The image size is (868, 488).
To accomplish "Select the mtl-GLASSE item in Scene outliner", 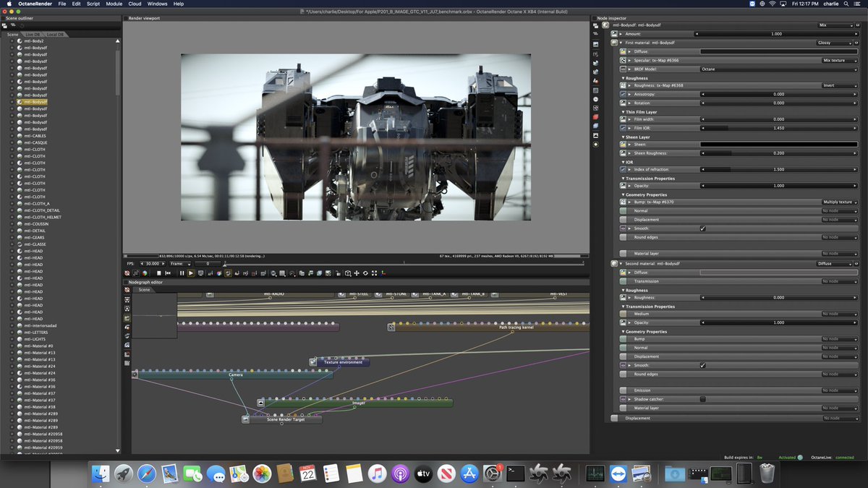I will pyautogui.click(x=35, y=244).
